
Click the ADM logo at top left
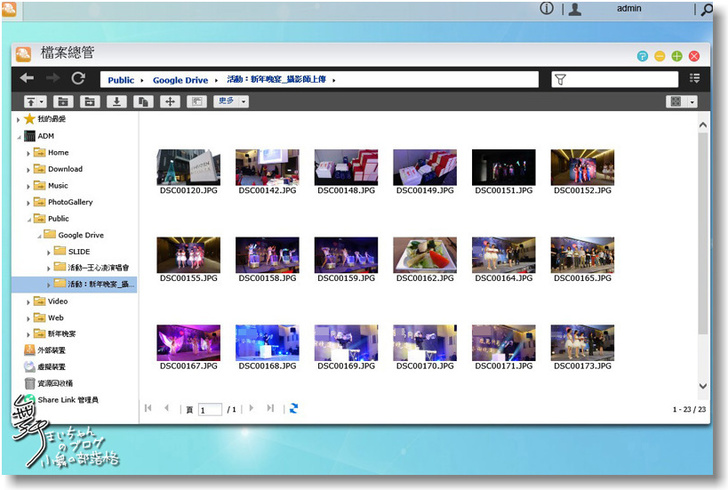(9, 9)
